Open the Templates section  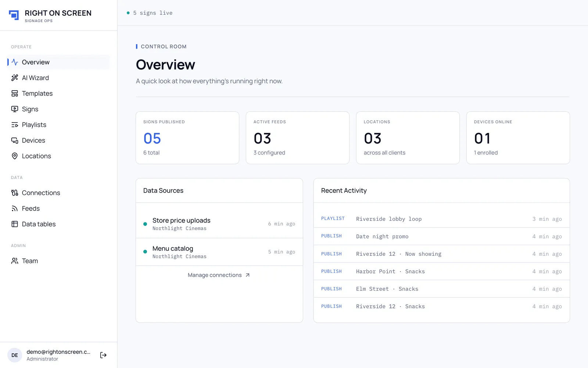(x=58, y=93)
